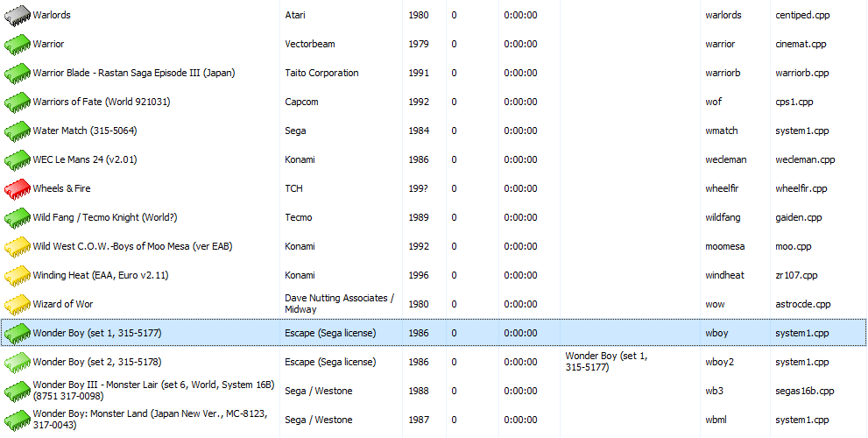Select Wild Fang / Tecmo Knight game row

(x=104, y=217)
